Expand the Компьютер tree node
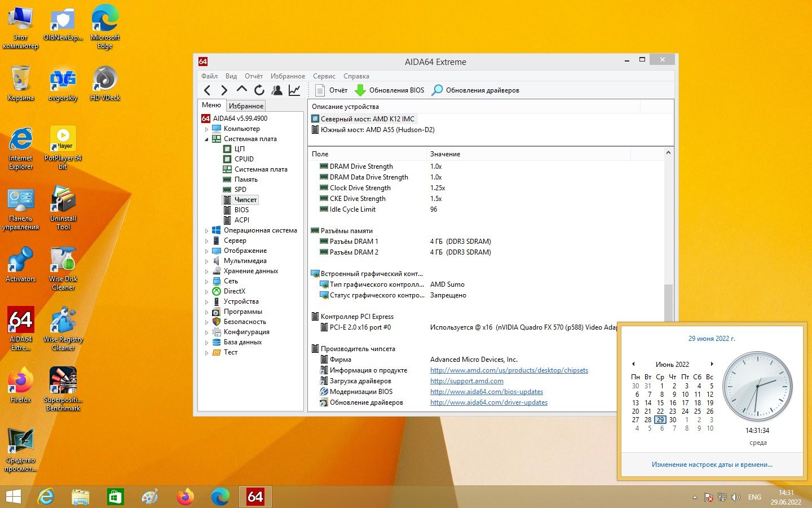 (206, 129)
